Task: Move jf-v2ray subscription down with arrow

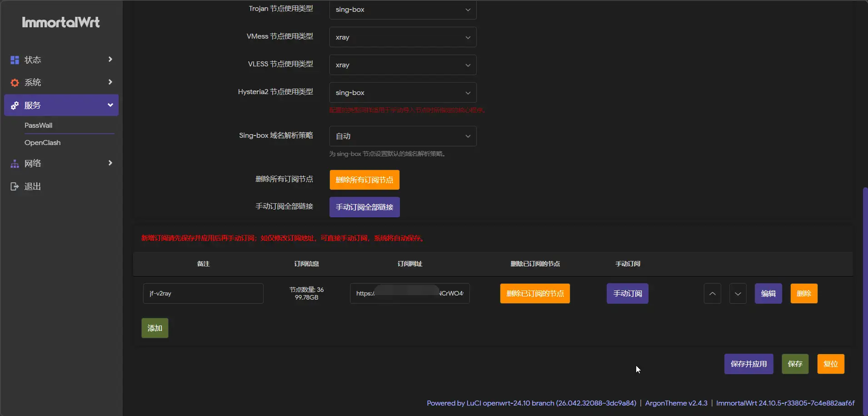Action: [x=738, y=294]
